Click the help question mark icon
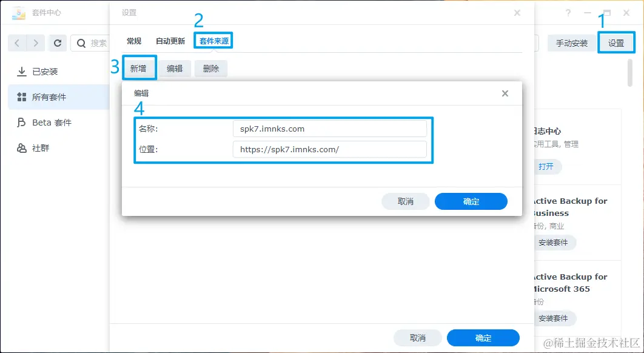Viewport: 644px width, 353px height. 568,12
